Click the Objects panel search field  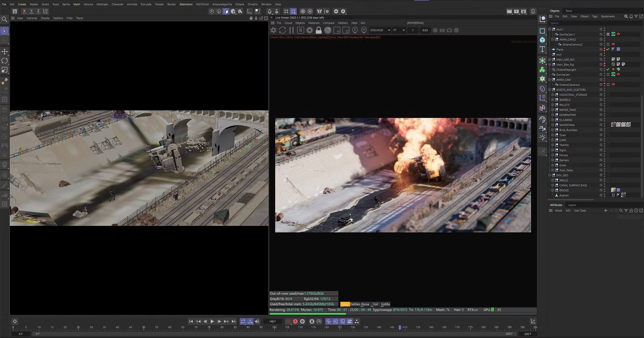click(595, 23)
